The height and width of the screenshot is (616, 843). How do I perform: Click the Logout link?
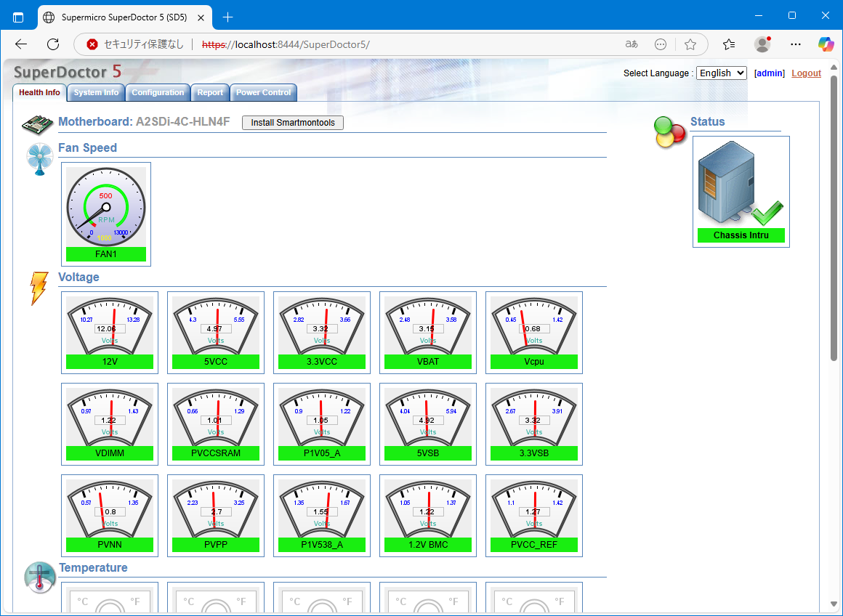[x=806, y=73]
